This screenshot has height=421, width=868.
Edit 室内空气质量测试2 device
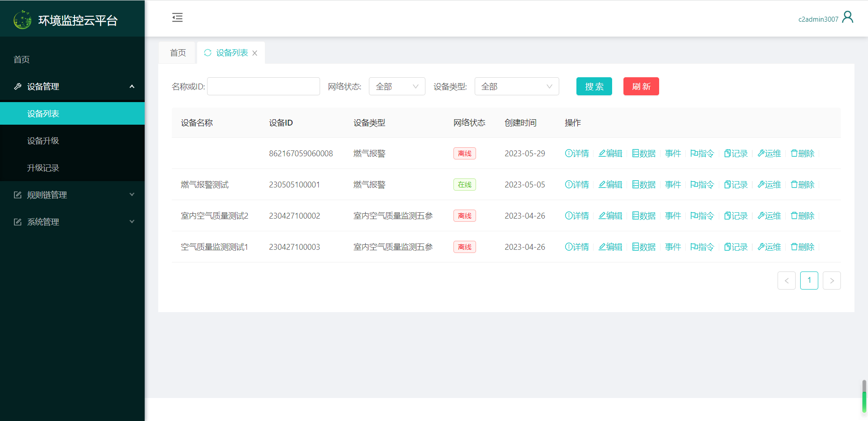610,216
